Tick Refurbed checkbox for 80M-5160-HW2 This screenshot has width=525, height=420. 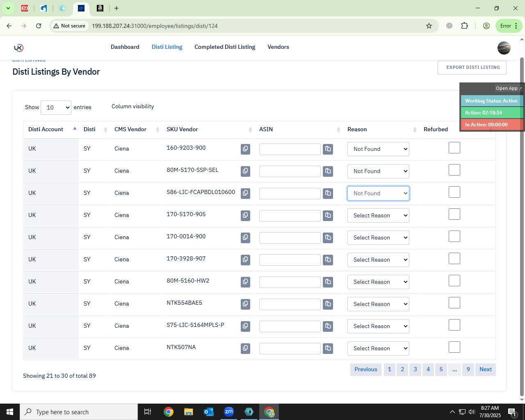click(454, 281)
